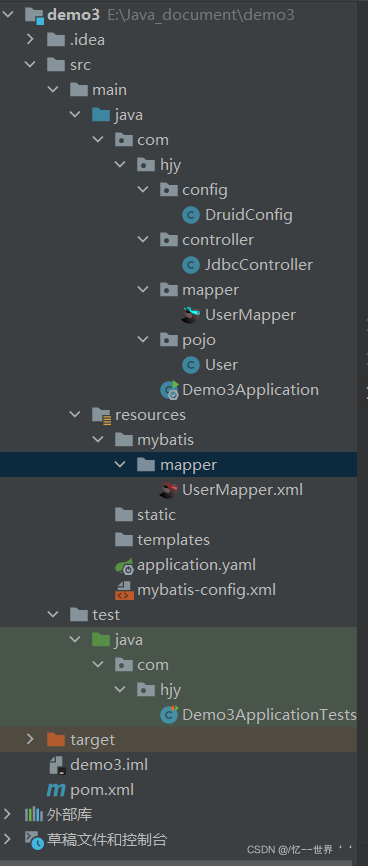This screenshot has height=866, width=368.
Task: Collapse the mybatis folder
Action: 98,440
